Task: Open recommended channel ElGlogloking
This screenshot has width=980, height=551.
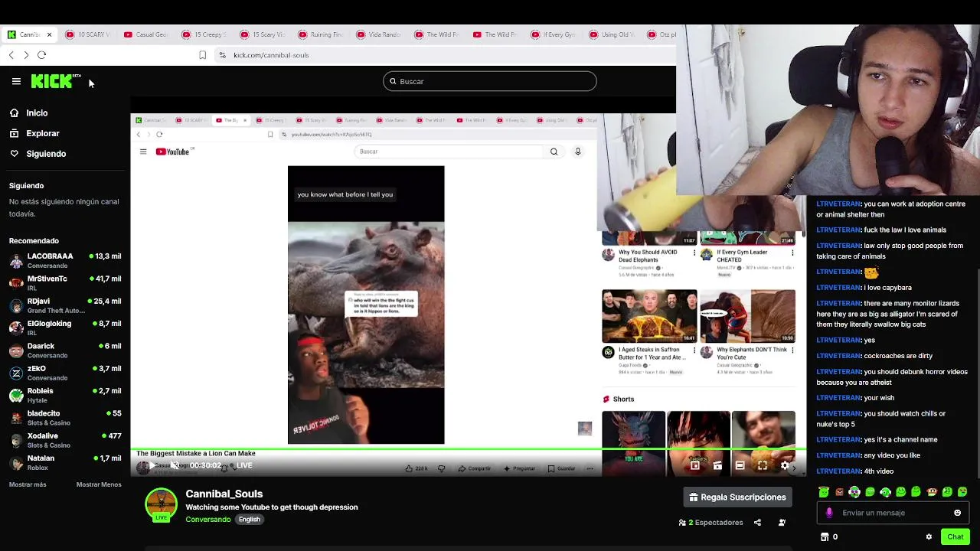Action: click(x=65, y=328)
